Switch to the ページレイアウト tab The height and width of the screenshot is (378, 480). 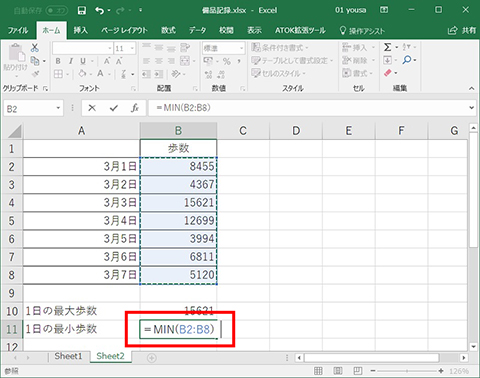124,31
